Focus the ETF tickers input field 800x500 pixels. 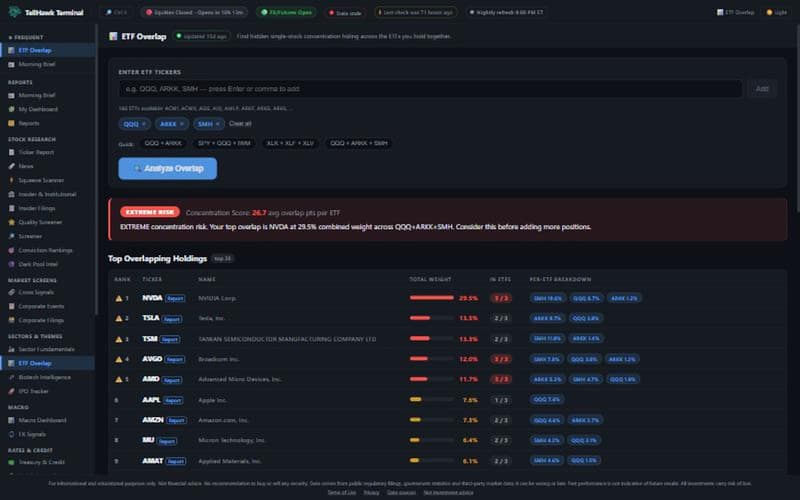(430, 89)
